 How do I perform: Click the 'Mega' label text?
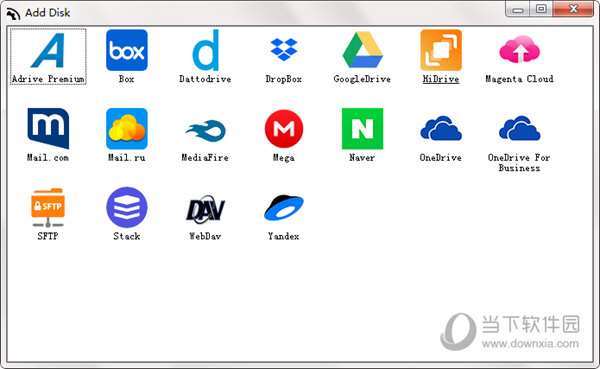284,158
